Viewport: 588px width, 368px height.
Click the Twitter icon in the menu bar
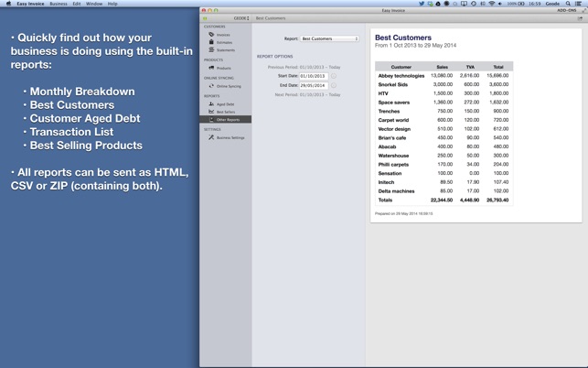[x=422, y=4]
